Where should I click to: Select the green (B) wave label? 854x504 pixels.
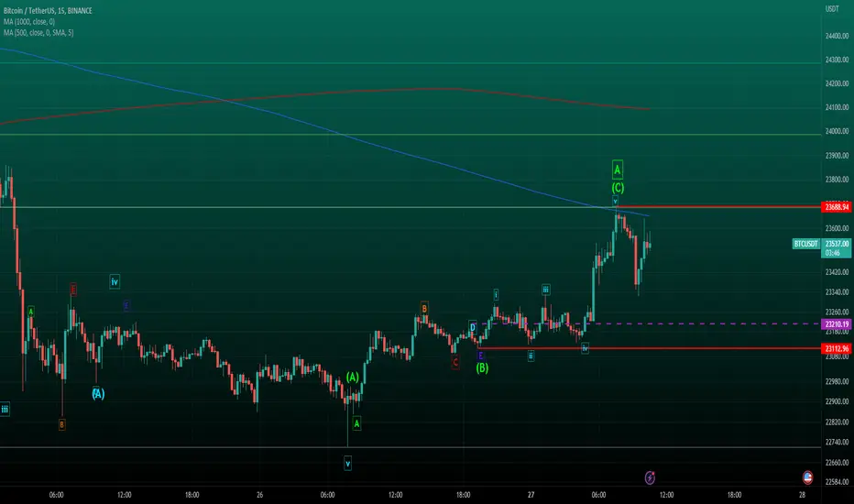coord(482,368)
